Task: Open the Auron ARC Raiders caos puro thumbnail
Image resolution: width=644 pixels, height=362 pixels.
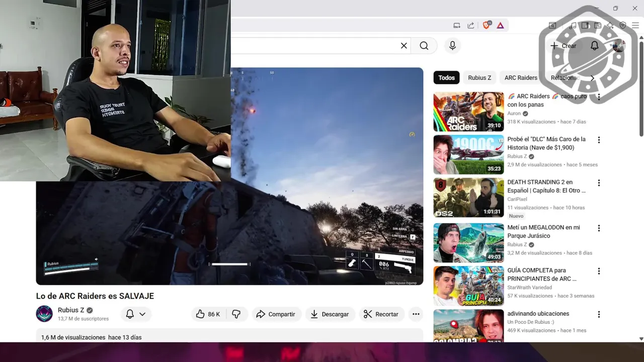Action: 468,112
